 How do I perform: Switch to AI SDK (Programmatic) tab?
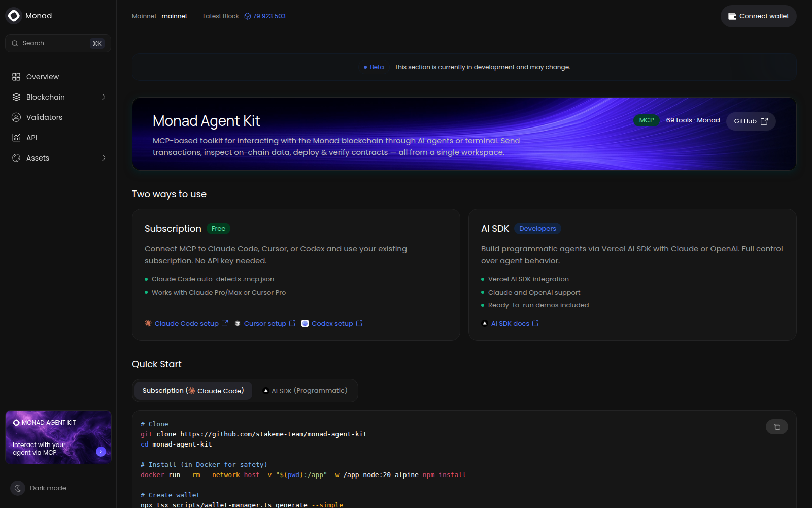[x=305, y=391]
